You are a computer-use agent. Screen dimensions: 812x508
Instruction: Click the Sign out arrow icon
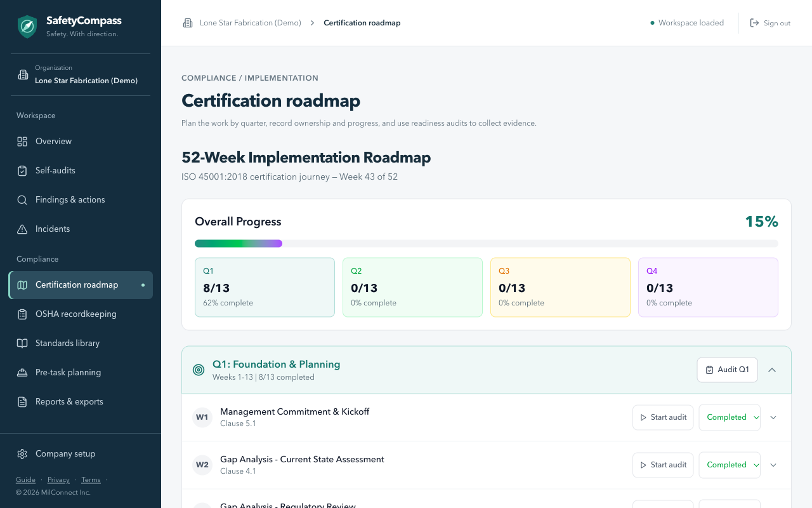[x=754, y=23]
